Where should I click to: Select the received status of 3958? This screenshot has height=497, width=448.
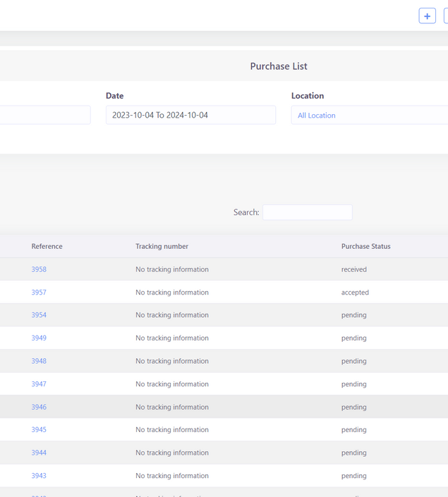coord(353,269)
